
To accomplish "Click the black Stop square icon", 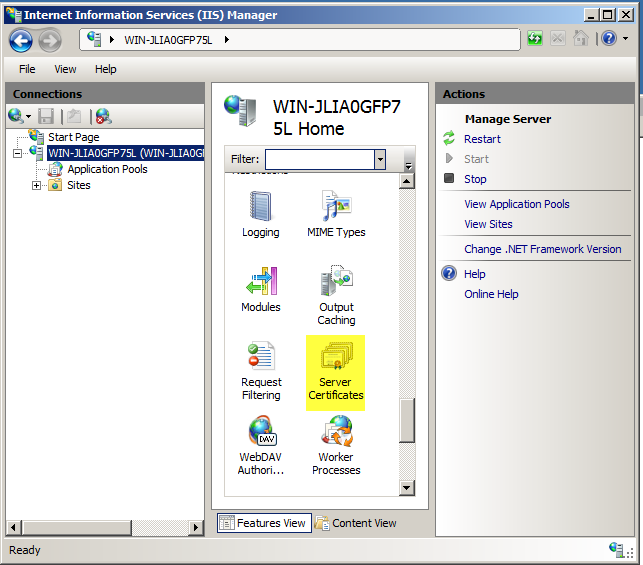I will tap(449, 178).
